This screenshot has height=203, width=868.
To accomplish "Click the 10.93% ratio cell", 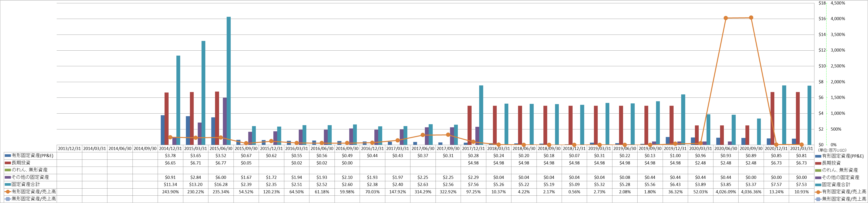I will pos(802,192).
